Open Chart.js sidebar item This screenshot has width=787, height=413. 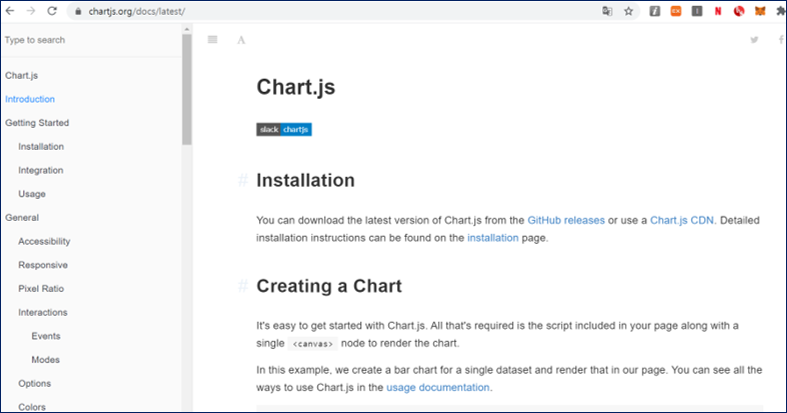22,75
